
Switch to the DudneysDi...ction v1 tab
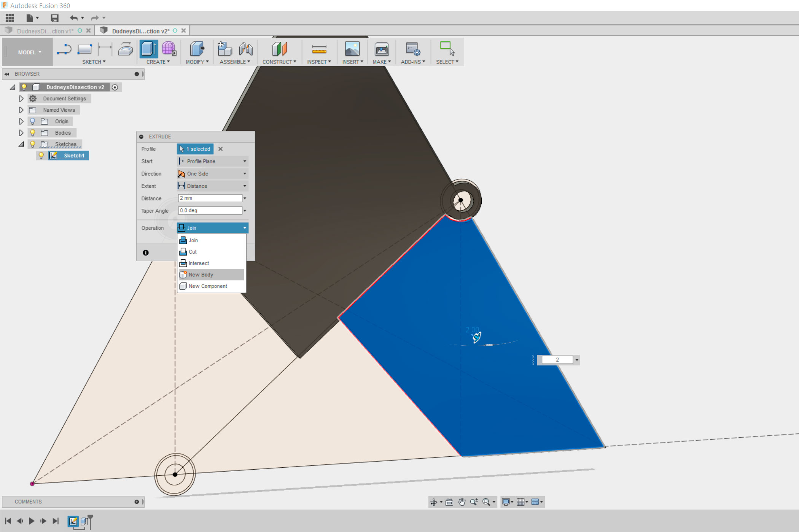pos(45,31)
